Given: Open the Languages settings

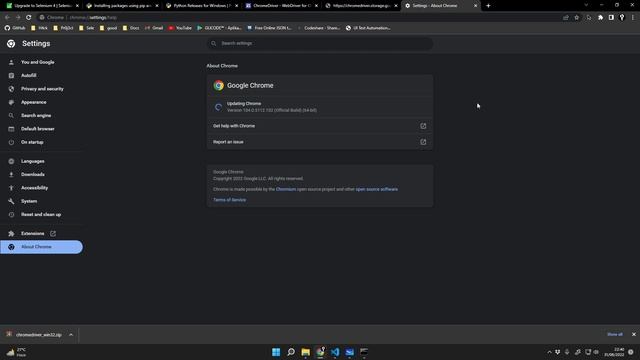Looking at the screenshot, I should click(x=33, y=161).
